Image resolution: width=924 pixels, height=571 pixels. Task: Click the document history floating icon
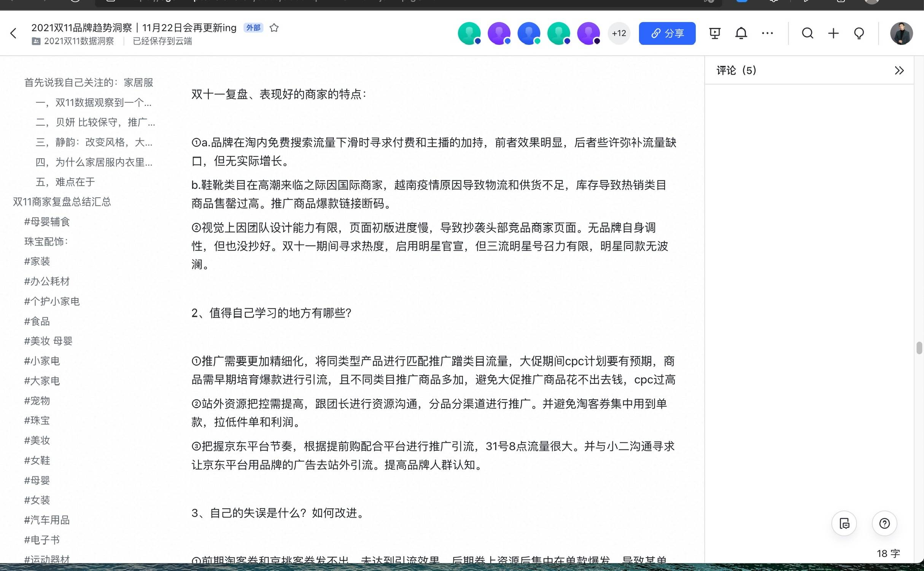tap(844, 523)
